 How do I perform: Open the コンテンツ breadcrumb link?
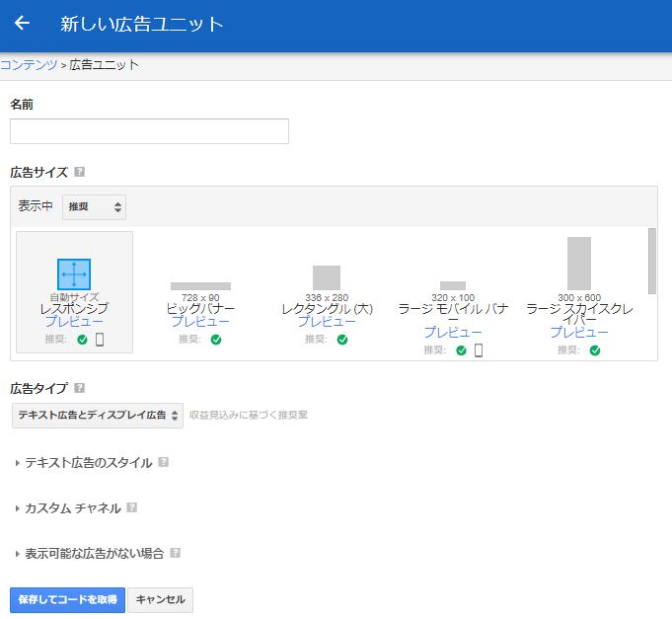(29, 65)
